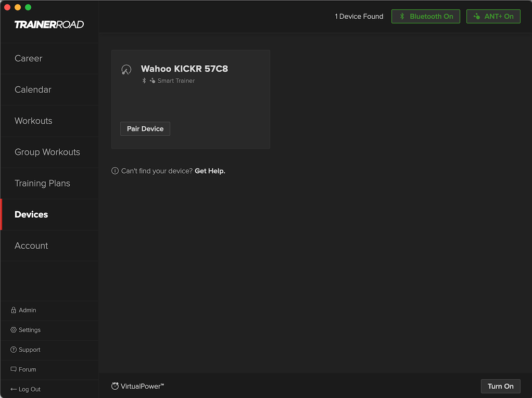
Task: Click the ANT+ icon under Wahoo KICKR
Action: [153, 81]
